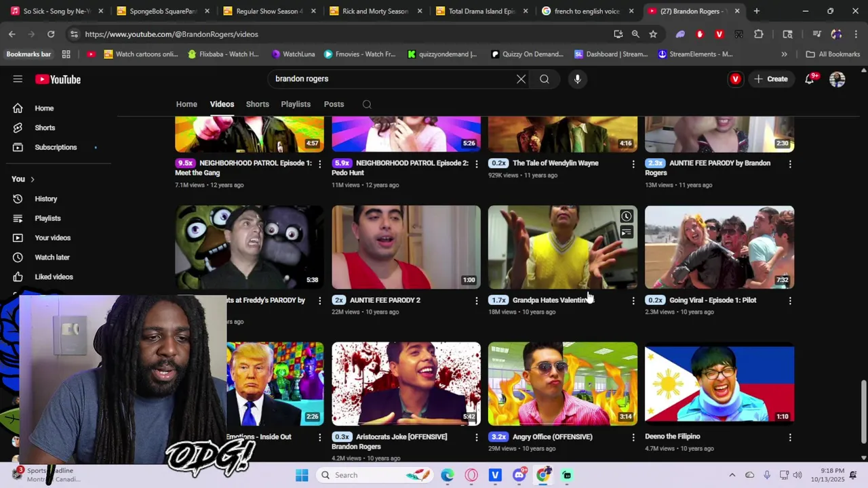Add Grandpa video to queue icon

[x=626, y=232]
